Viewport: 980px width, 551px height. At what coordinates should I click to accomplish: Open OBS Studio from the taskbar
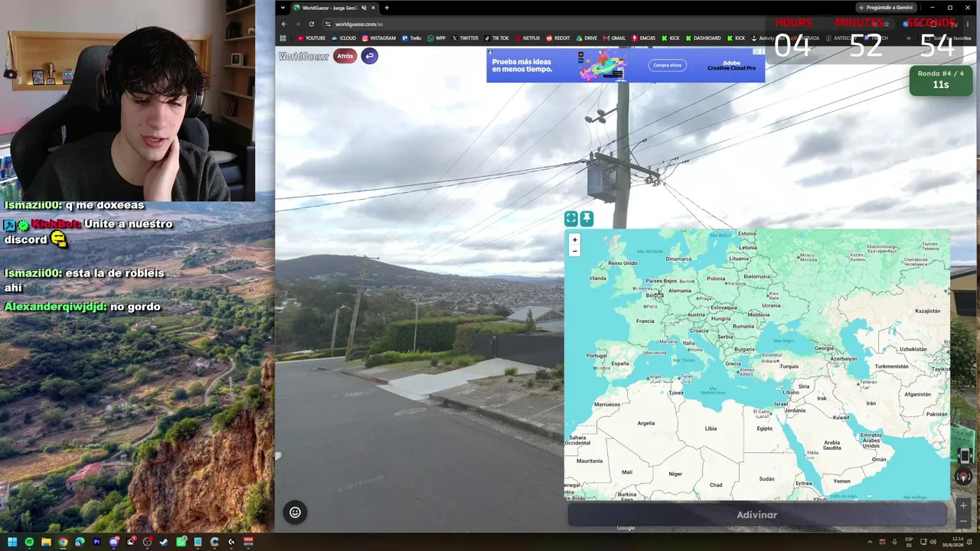[147, 542]
